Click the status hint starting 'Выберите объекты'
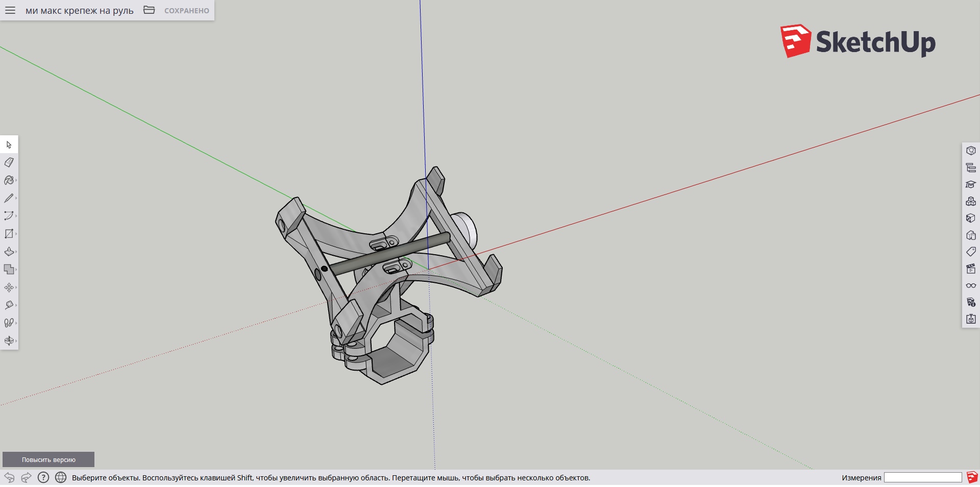980x487 pixels. [331, 478]
